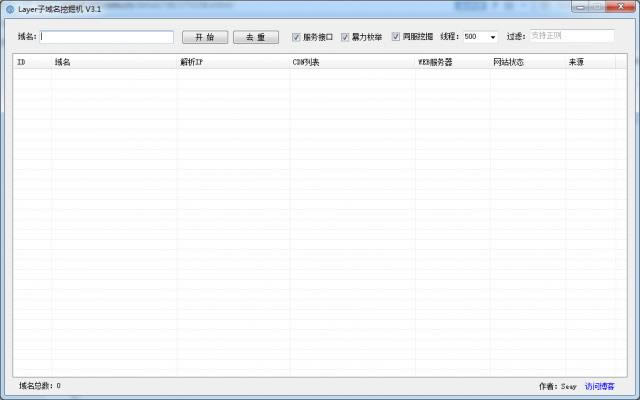
Task: Toggle the 暴力枚举 checkbox
Action: point(345,37)
